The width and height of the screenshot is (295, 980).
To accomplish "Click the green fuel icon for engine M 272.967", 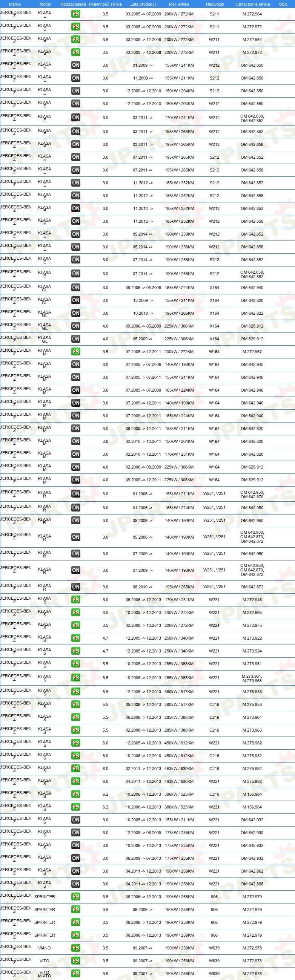I will coord(76,352).
